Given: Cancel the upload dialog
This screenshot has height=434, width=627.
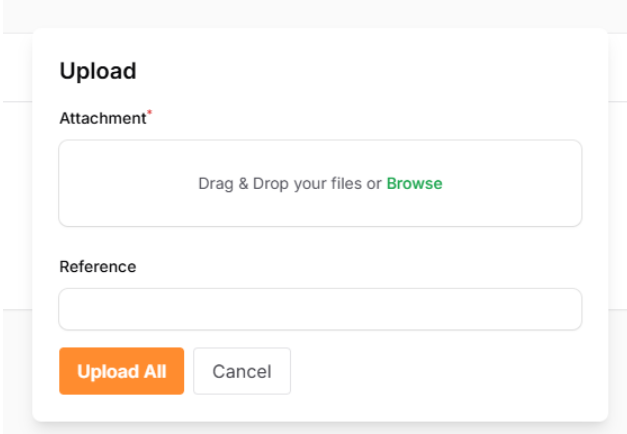Looking at the screenshot, I should click(x=242, y=371).
